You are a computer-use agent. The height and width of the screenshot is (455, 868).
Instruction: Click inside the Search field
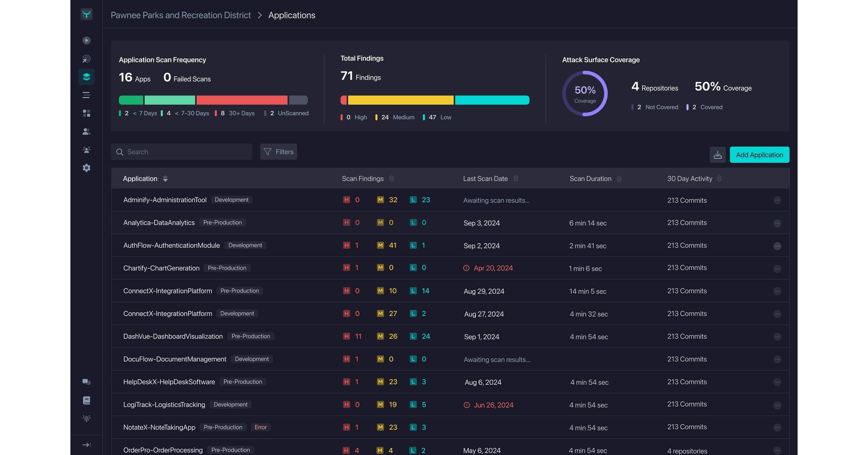click(181, 152)
